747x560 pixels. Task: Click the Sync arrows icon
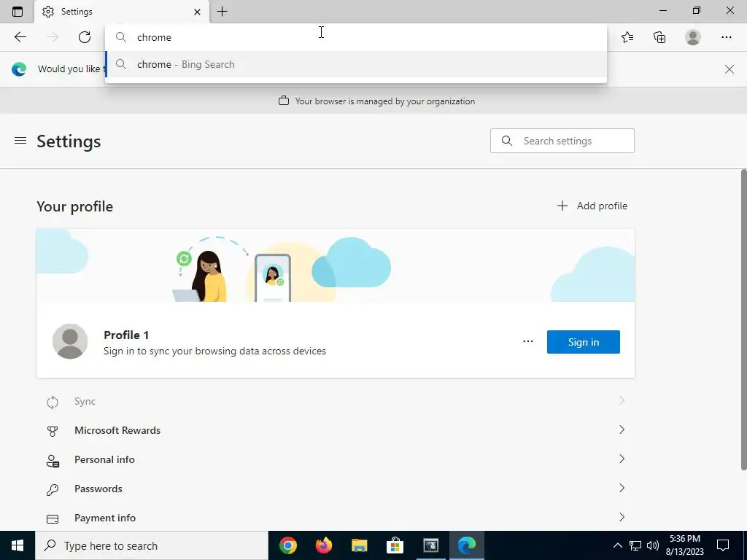53,402
